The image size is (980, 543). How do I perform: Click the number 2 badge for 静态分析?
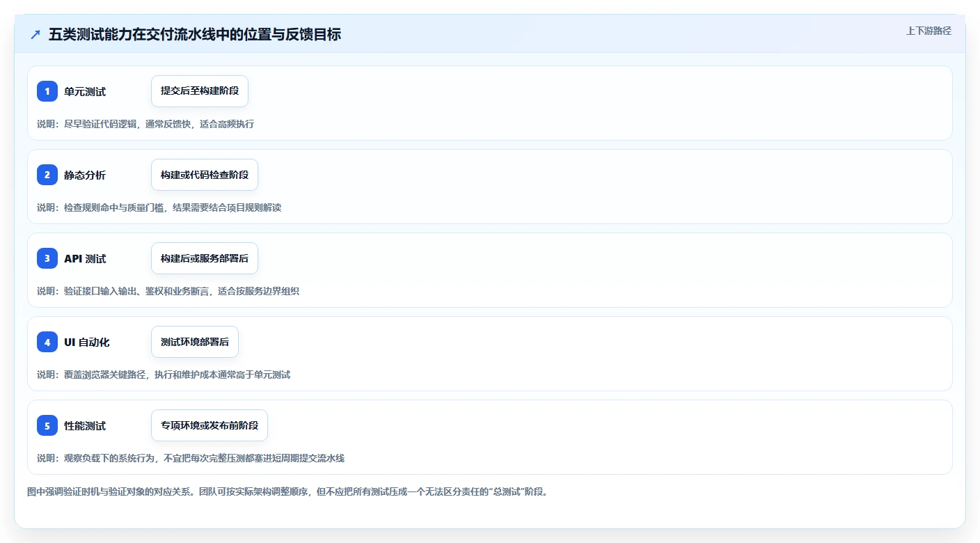[x=47, y=175]
